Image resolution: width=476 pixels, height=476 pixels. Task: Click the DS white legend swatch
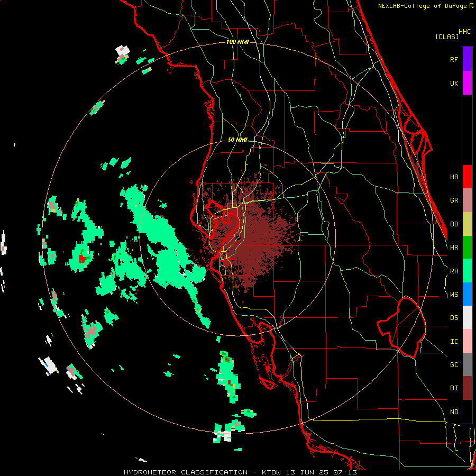(x=467, y=317)
